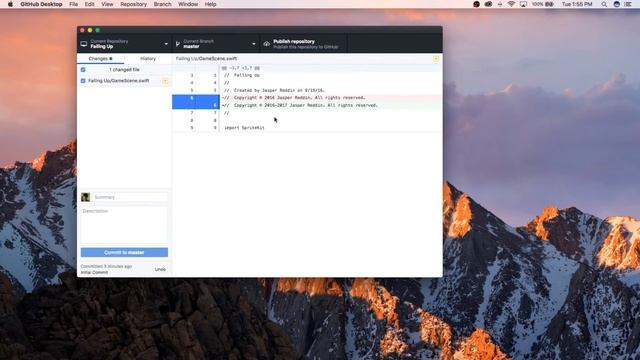The height and width of the screenshot is (360, 640).
Task: Toggle the 1 changed file checkbox
Action: 83,70
